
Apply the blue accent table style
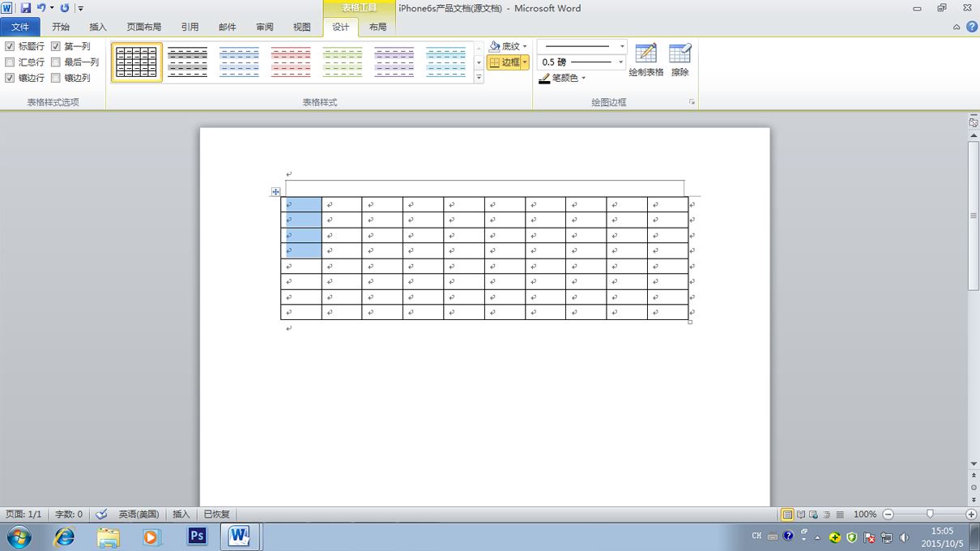coord(240,62)
